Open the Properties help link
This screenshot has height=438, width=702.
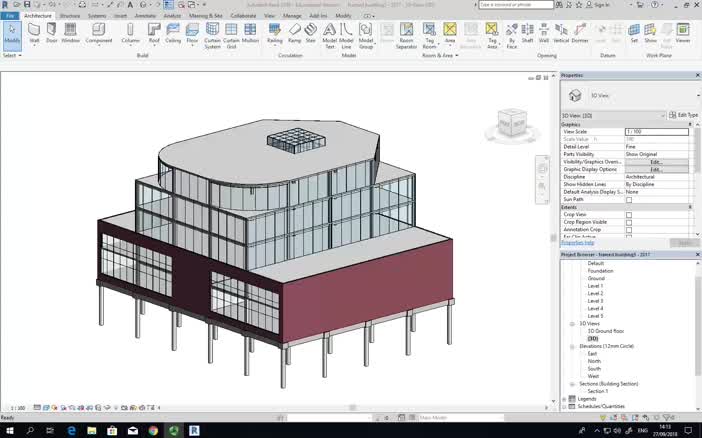tap(577, 242)
